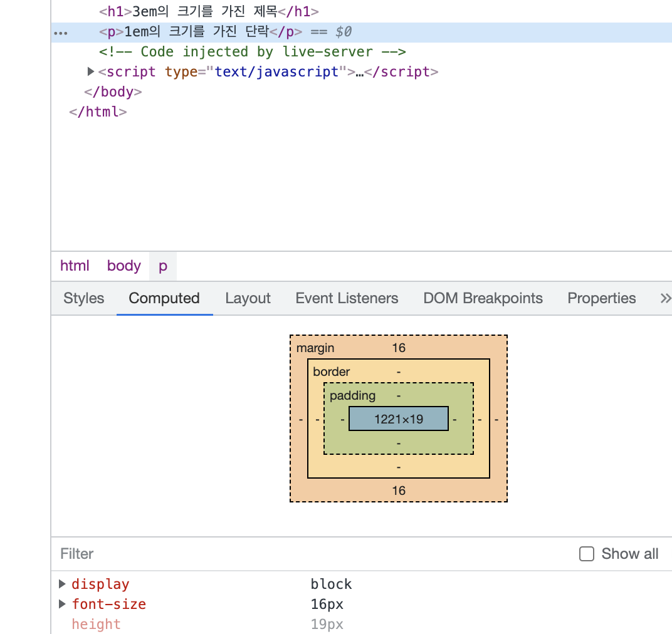Image resolution: width=672 pixels, height=634 pixels.
Task: Select html in the breadcrumb trail
Action: [x=75, y=266]
